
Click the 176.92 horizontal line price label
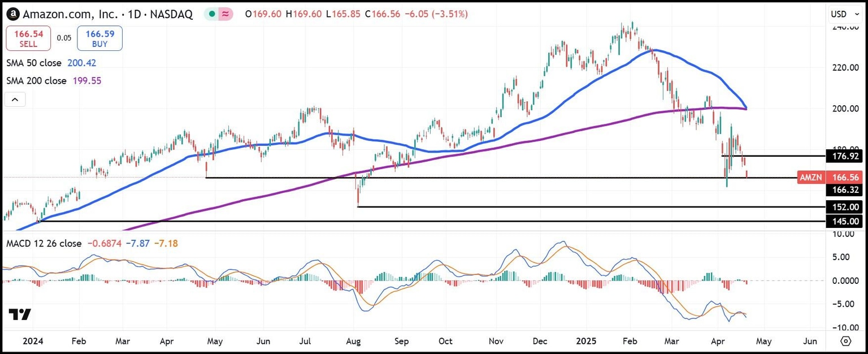(x=844, y=156)
